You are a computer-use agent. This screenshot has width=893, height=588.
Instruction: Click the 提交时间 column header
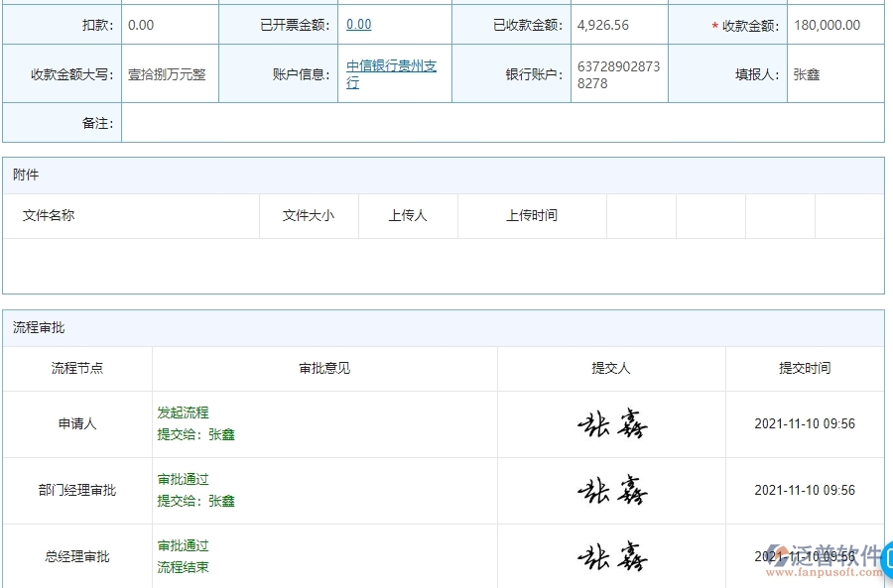(x=804, y=368)
